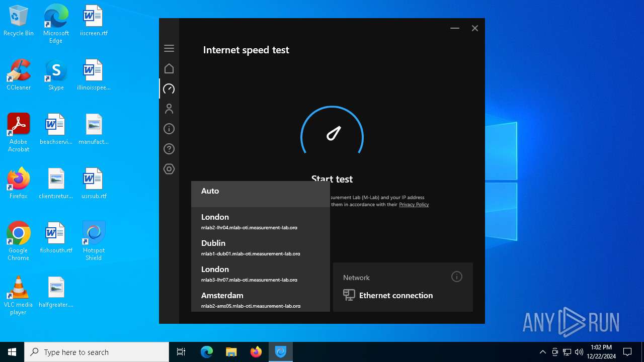
Task: Click the Start test label
Action: [x=332, y=178]
